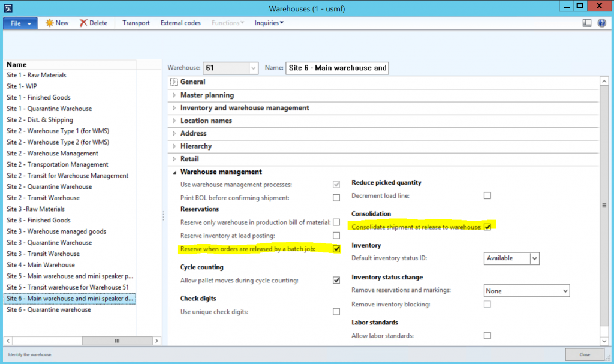
Task: Open the File menu
Action: tap(20, 23)
